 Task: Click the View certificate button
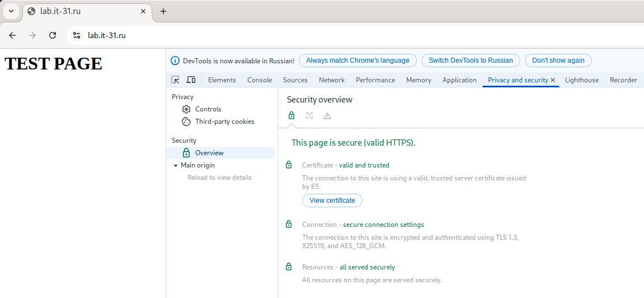coord(332,201)
